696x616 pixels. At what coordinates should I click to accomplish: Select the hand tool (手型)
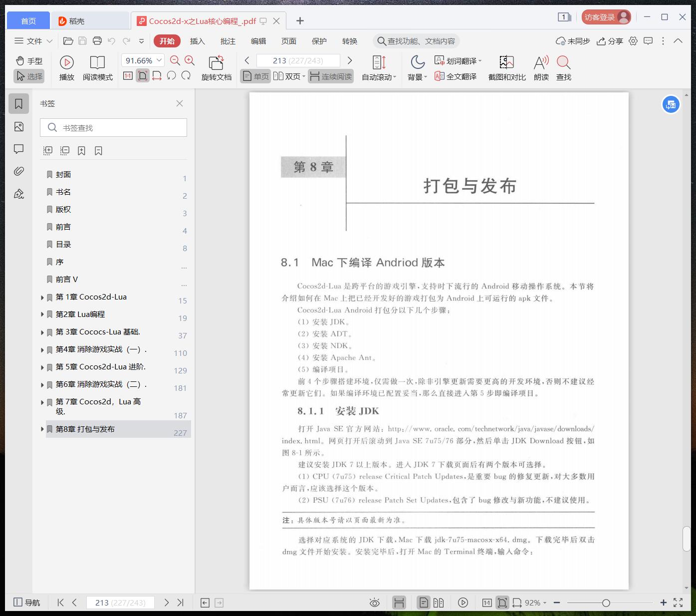(29, 61)
